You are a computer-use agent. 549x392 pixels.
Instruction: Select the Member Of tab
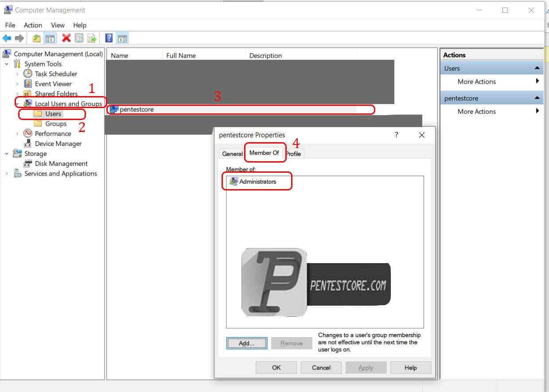pos(265,152)
